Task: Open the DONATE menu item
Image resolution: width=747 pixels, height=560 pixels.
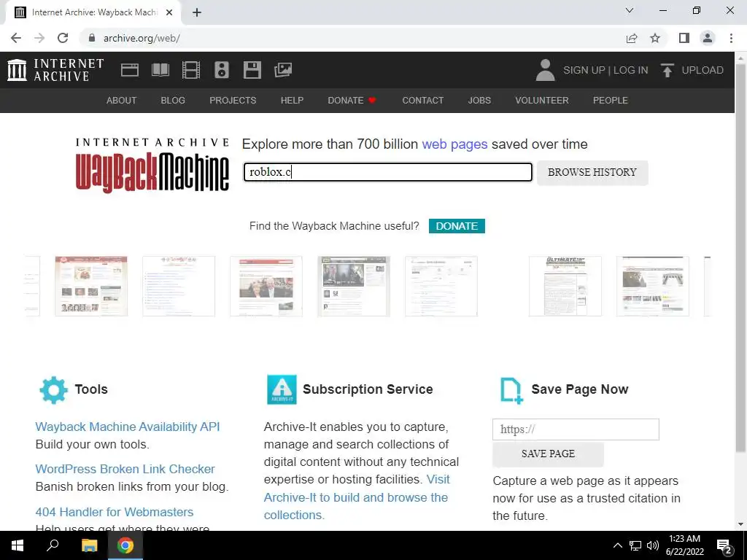Action: point(352,101)
